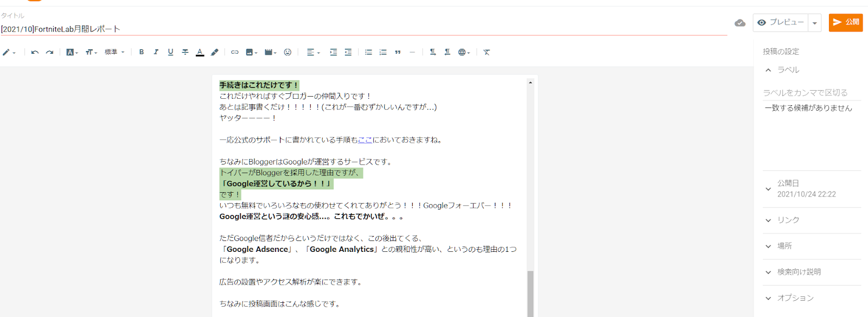868x317 pixels.
Task: Toggle underline formatting
Action: pos(170,52)
